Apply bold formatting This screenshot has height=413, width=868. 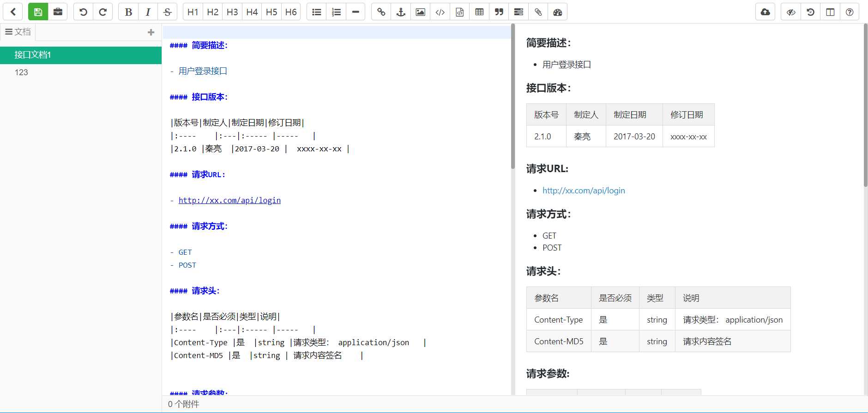(x=128, y=12)
